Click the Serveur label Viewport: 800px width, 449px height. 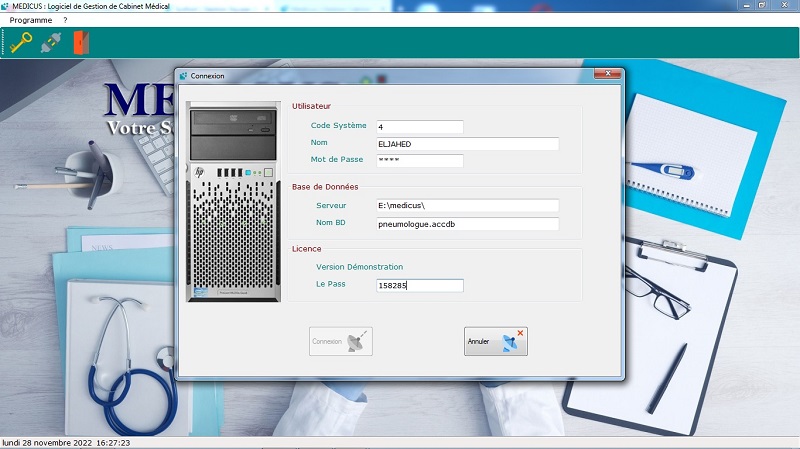tap(331, 206)
